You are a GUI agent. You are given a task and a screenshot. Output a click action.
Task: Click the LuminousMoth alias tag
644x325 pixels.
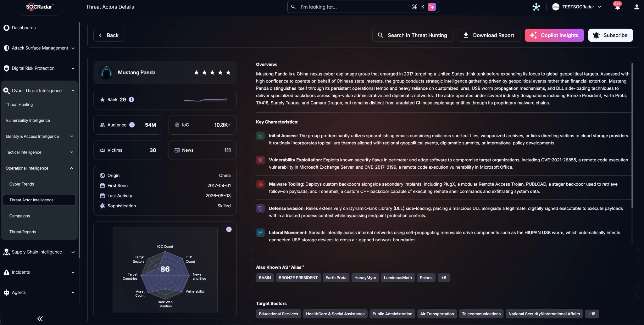click(x=398, y=278)
